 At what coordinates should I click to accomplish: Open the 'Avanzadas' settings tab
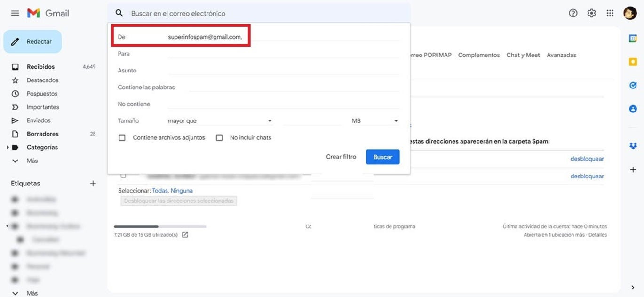point(561,55)
